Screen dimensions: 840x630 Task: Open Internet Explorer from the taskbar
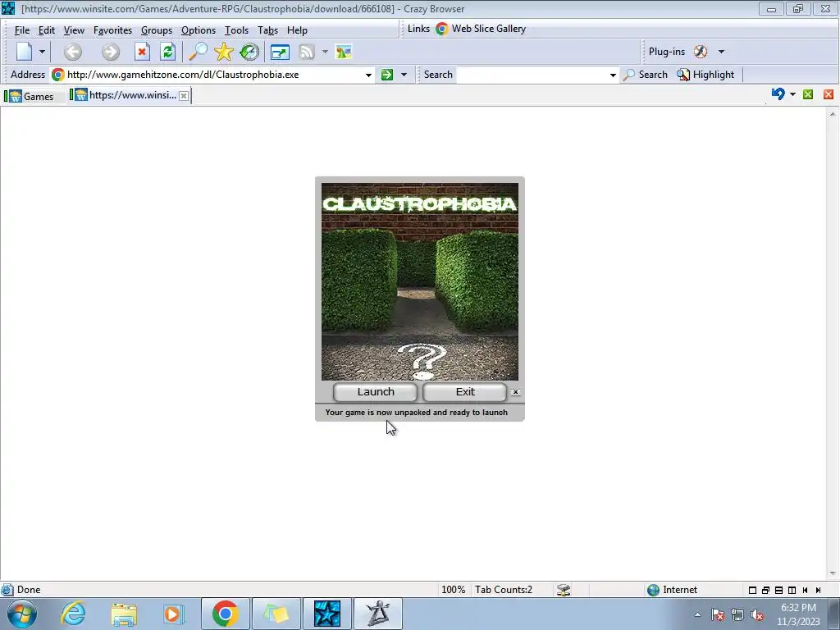pyautogui.click(x=73, y=614)
